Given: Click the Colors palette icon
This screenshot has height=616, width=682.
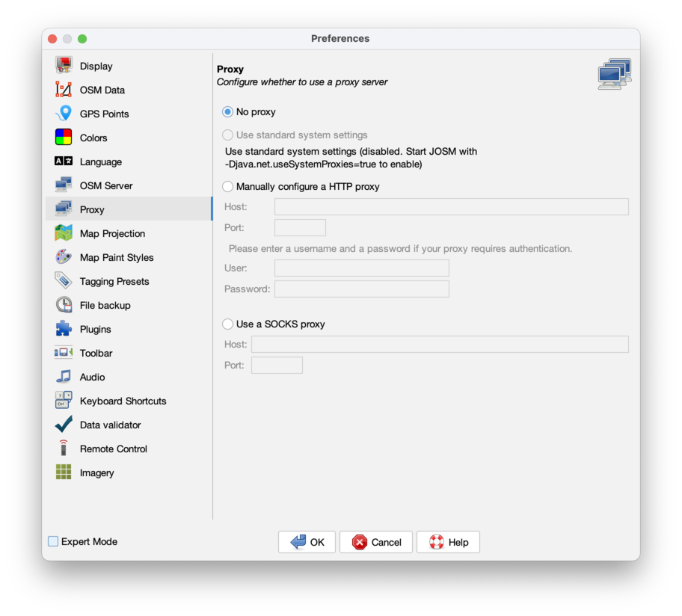Looking at the screenshot, I should pos(63,138).
